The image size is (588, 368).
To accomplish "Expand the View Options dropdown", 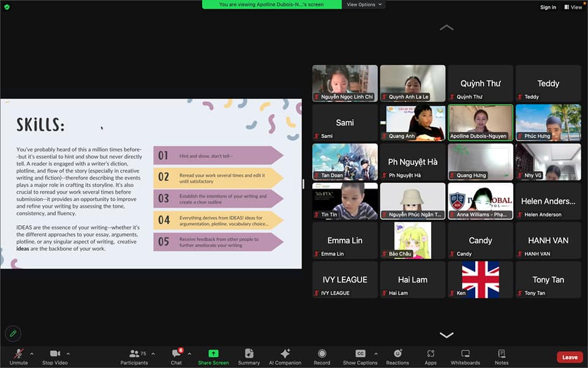I will (x=364, y=4).
